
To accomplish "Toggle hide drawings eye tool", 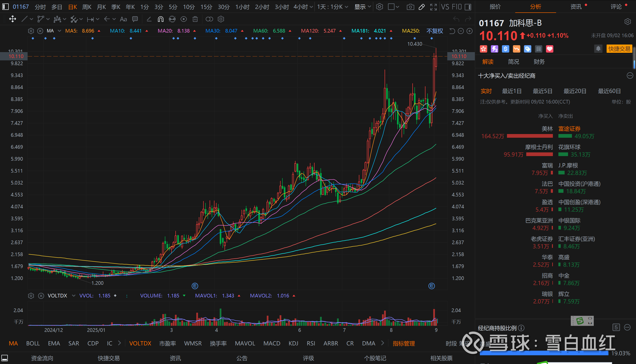I will point(184,19).
